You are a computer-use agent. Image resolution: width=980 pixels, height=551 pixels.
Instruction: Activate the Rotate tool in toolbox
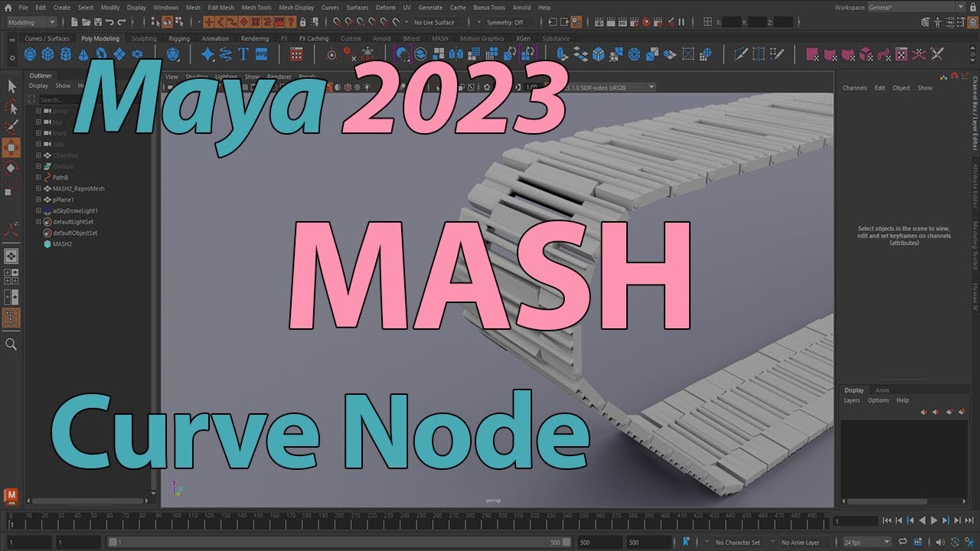pos(11,168)
